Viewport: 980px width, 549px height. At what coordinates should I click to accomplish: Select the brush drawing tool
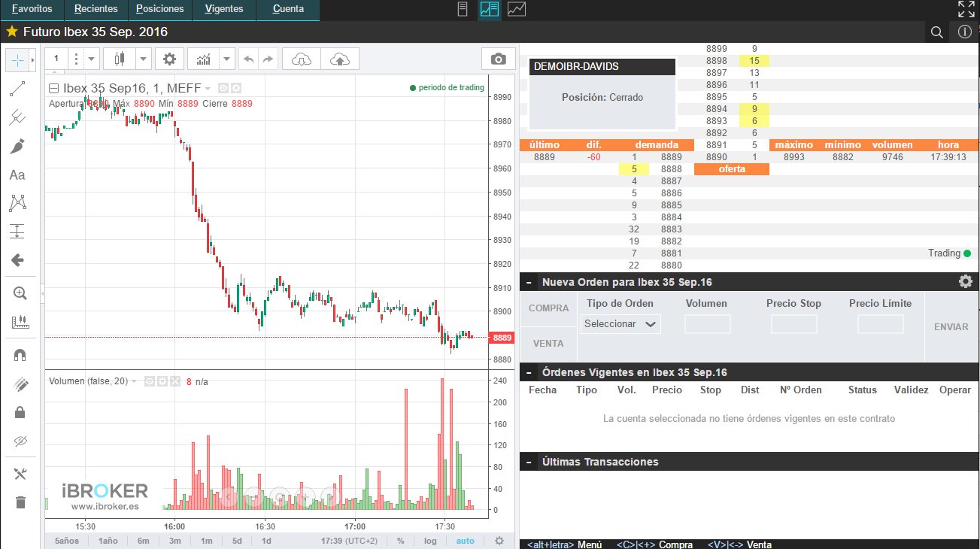click(x=18, y=146)
